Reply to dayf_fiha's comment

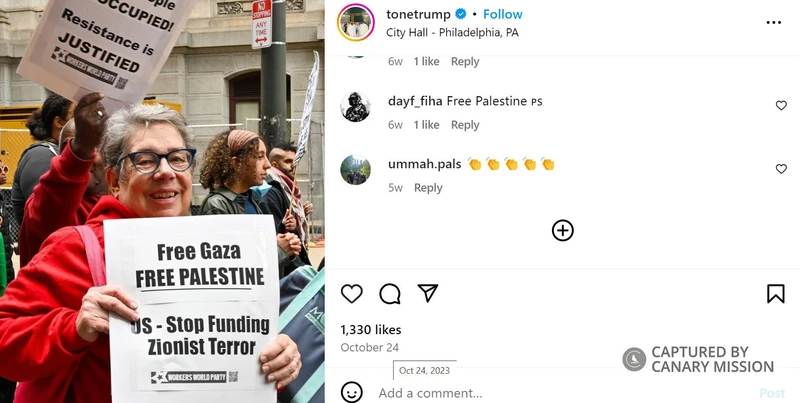click(x=465, y=125)
